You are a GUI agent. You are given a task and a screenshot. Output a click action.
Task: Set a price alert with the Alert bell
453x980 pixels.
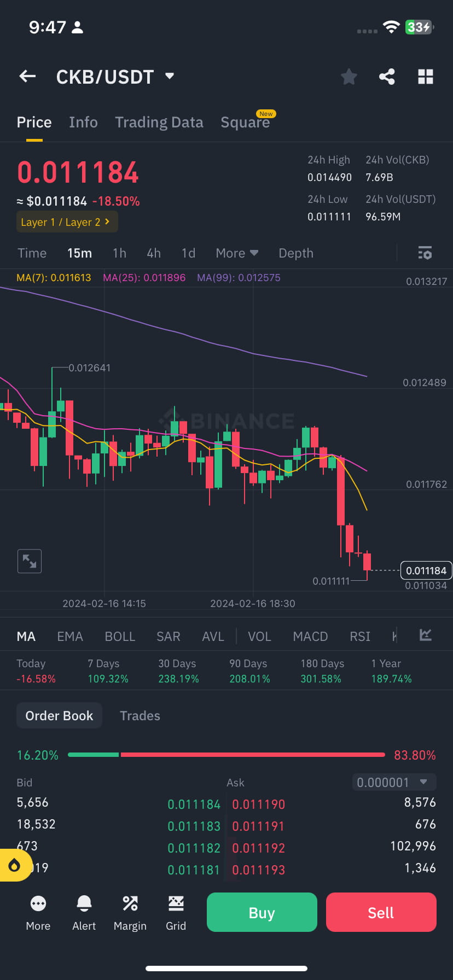point(84,912)
